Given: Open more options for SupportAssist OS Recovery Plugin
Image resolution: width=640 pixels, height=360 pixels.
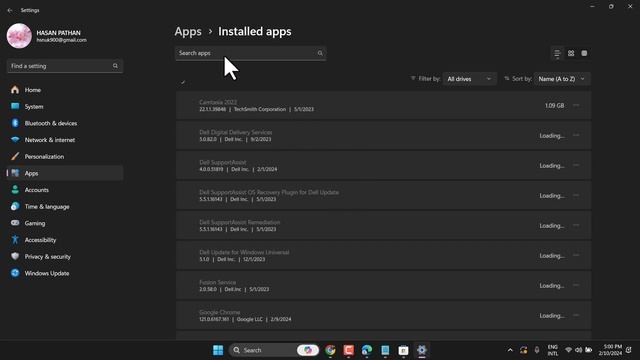Looking at the screenshot, I should [576, 196].
